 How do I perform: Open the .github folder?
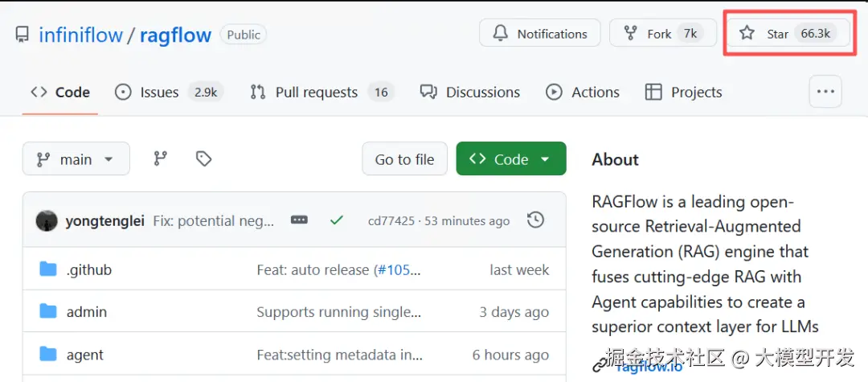(88, 269)
